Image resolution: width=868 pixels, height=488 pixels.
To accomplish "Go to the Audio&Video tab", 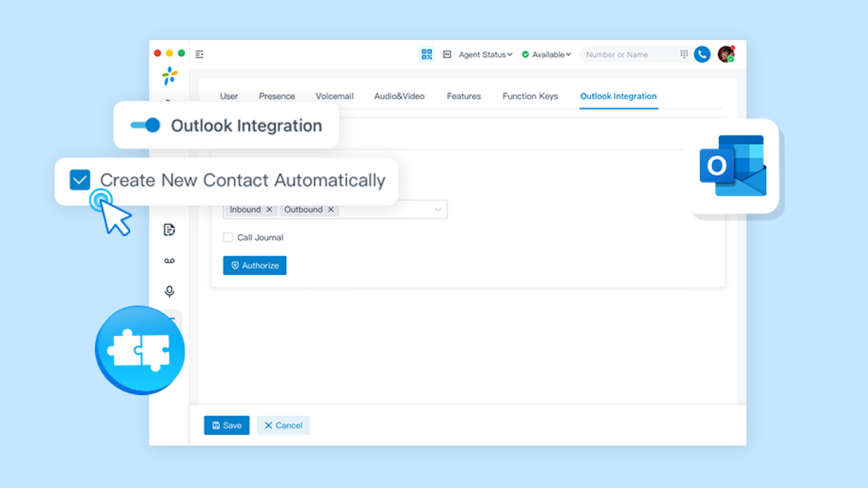I will point(399,96).
